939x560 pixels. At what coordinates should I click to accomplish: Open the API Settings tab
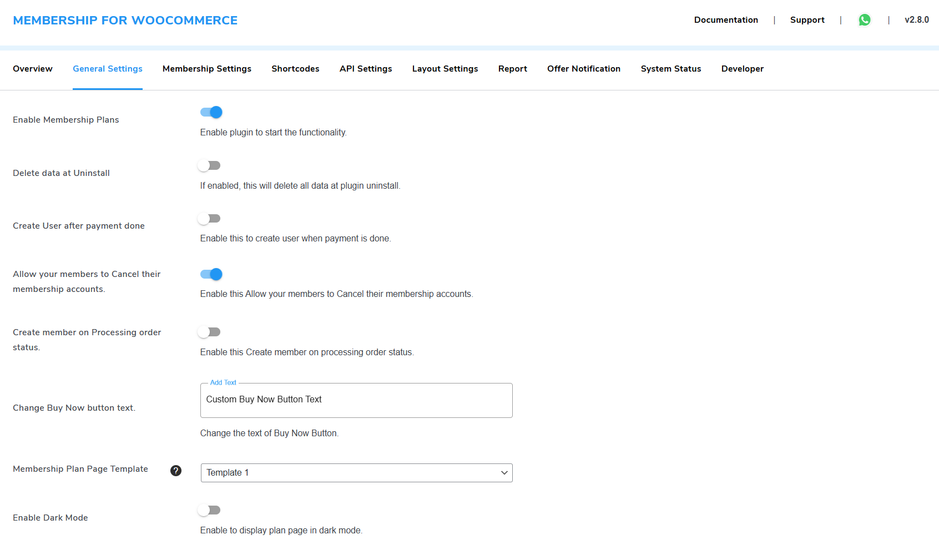click(x=366, y=69)
